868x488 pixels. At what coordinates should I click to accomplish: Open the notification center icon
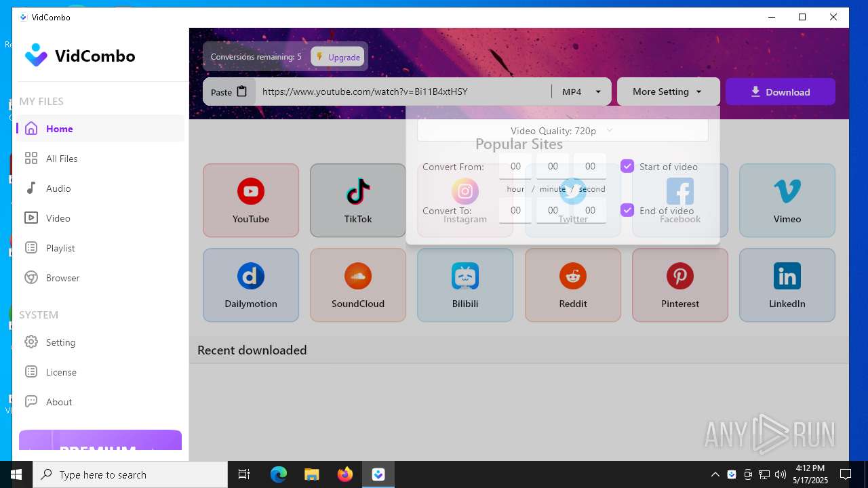[x=846, y=474]
